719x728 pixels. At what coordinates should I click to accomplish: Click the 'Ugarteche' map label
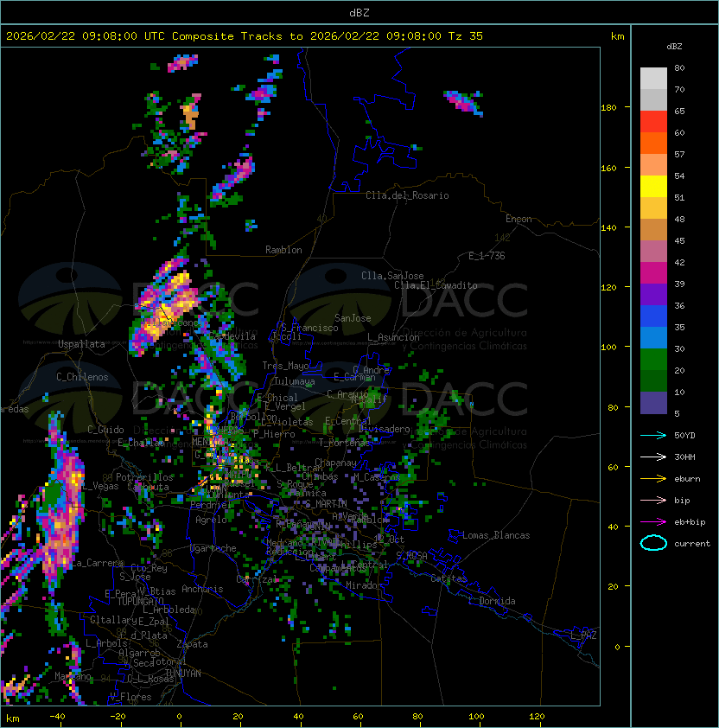tap(213, 548)
